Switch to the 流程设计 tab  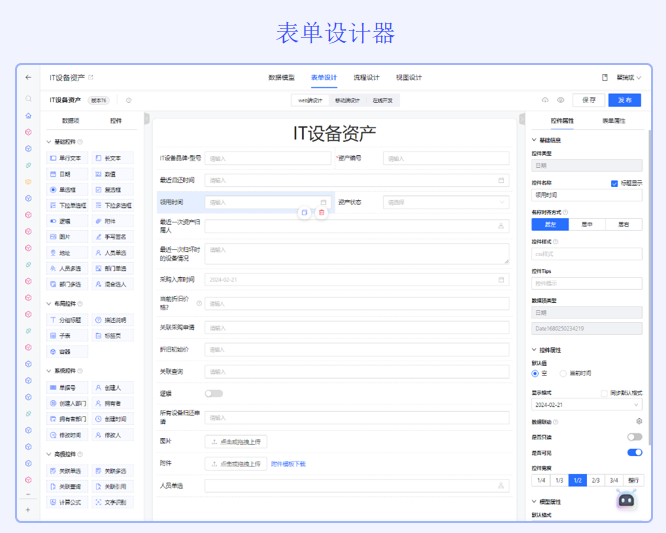(366, 77)
